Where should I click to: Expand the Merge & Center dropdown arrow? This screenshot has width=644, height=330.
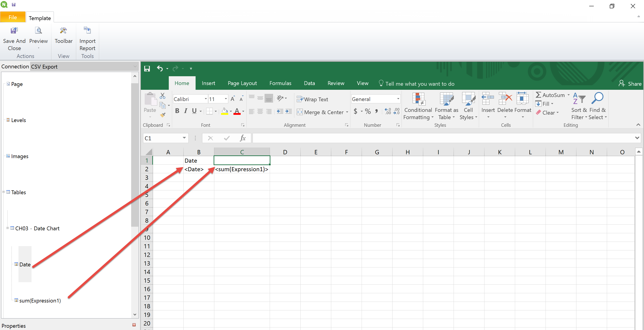(x=347, y=112)
